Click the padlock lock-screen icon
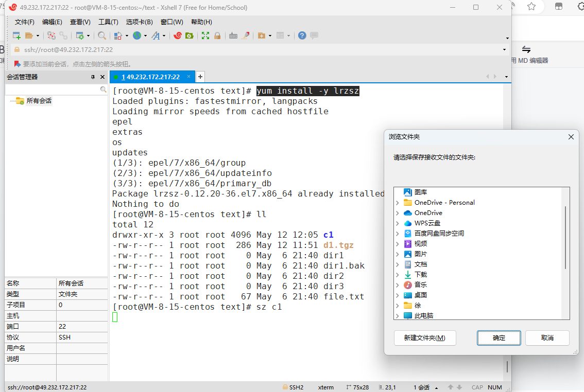The width and height of the screenshot is (584, 392). pyautogui.click(x=217, y=35)
